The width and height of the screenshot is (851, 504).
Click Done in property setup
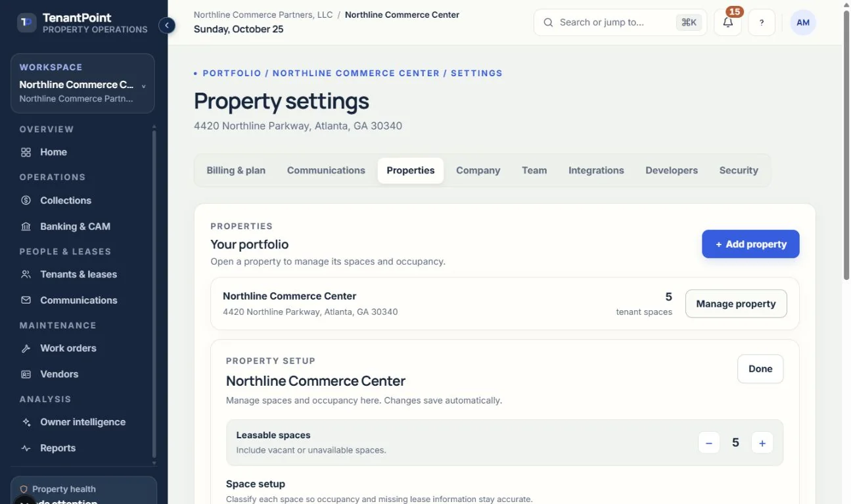[760, 369]
